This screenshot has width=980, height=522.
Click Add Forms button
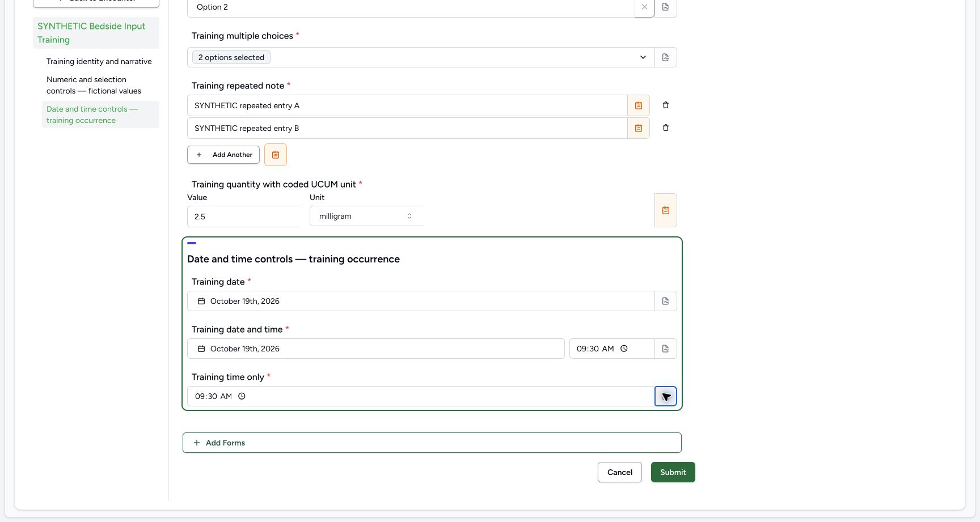pyautogui.click(x=432, y=443)
